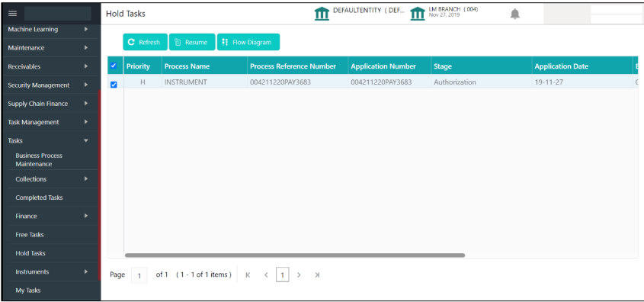Click the sidebar search box

(57, 14)
